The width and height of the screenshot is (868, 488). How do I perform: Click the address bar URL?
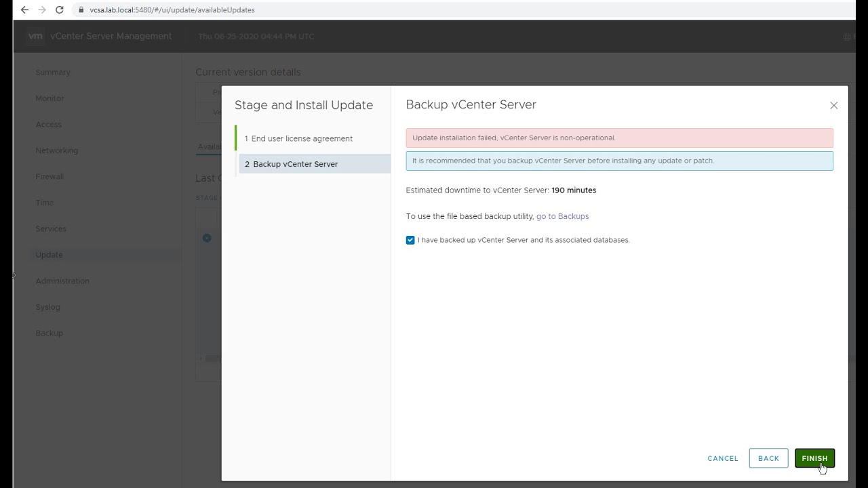click(x=172, y=10)
